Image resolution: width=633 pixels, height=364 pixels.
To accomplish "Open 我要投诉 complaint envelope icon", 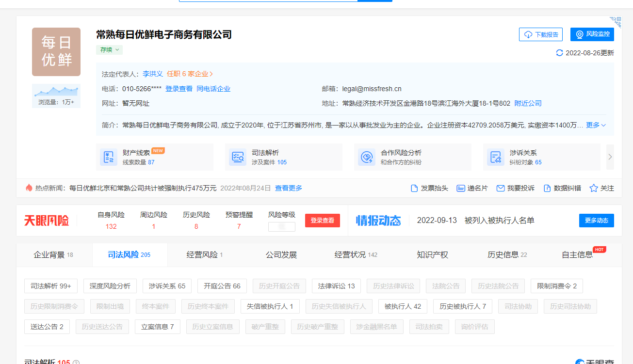I will coord(501,188).
